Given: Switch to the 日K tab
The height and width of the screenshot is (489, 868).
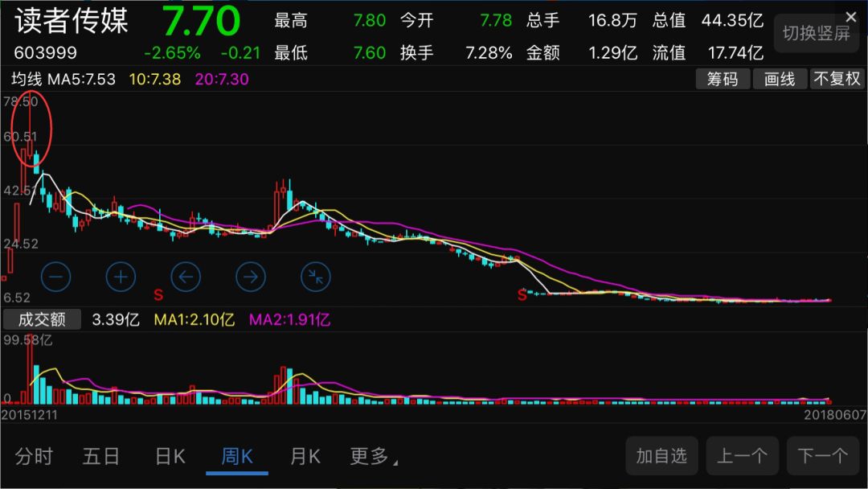Looking at the screenshot, I should pyautogui.click(x=170, y=456).
